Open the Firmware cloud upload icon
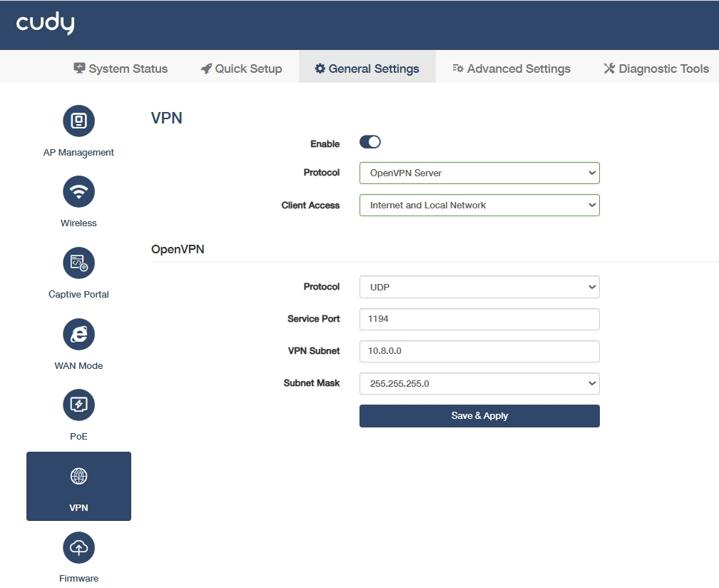The image size is (719, 588). 79,547
